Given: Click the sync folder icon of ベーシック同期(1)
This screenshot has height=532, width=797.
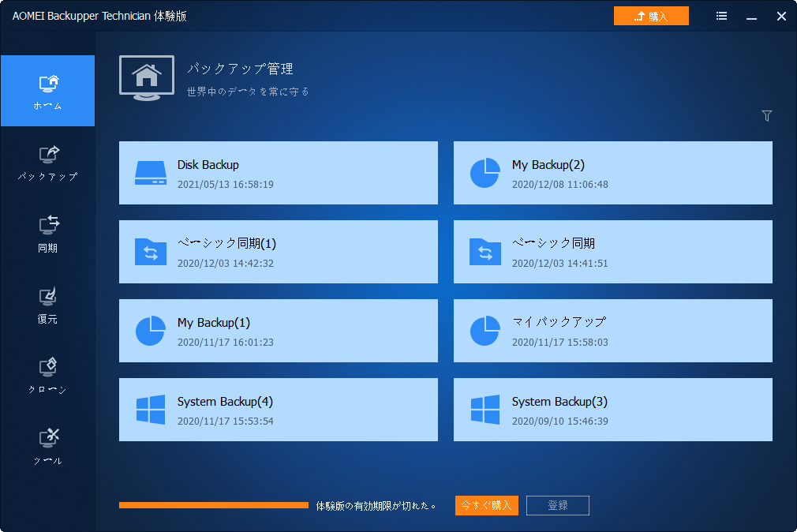Looking at the screenshot, I should (x=151, y=252).
